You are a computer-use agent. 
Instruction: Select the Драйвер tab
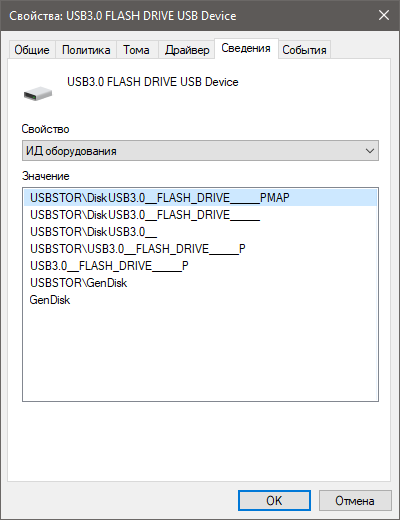click(x=187, y=50)
